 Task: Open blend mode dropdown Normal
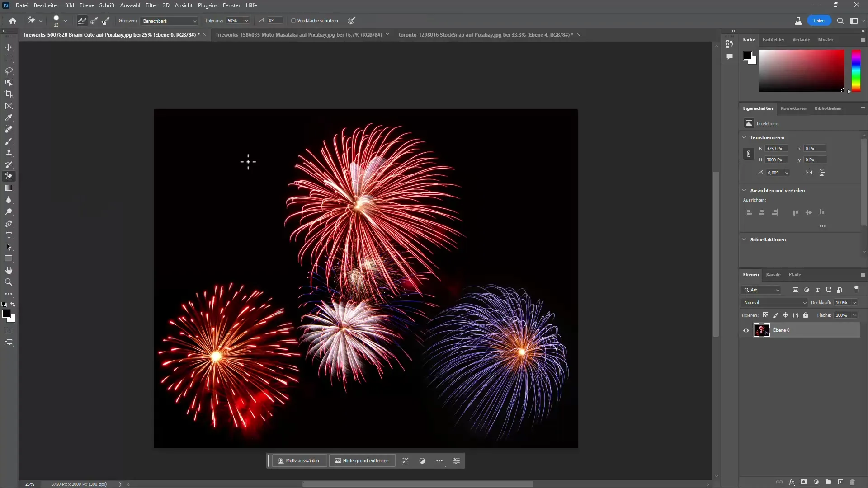point(775,302)
